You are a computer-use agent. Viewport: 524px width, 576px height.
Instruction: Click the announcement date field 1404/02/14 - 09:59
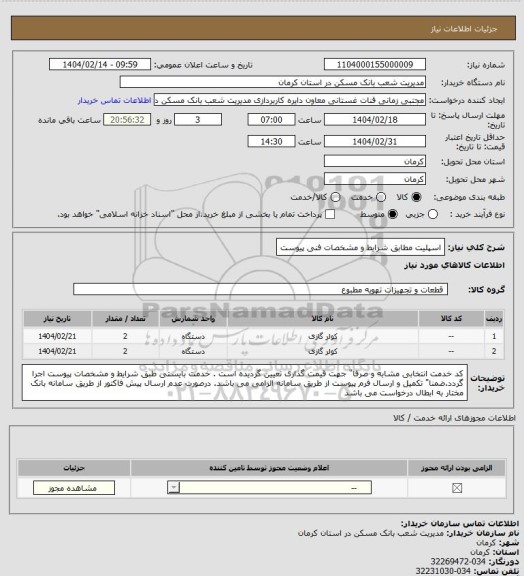100,64
